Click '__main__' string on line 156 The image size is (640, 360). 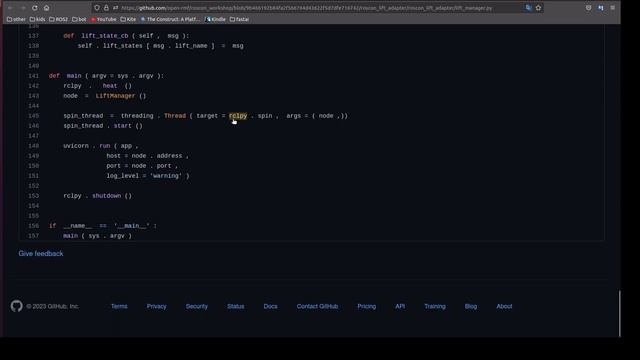coord(132,226)
